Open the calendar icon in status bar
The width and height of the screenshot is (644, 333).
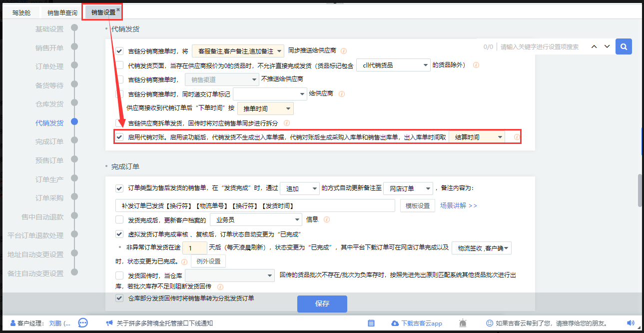pos(371,323)
